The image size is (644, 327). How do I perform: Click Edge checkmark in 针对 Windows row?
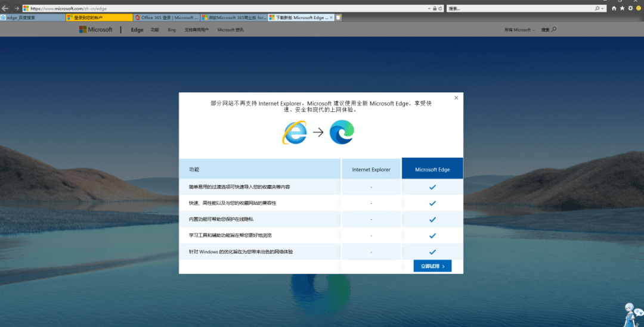(x=432, y=252)
